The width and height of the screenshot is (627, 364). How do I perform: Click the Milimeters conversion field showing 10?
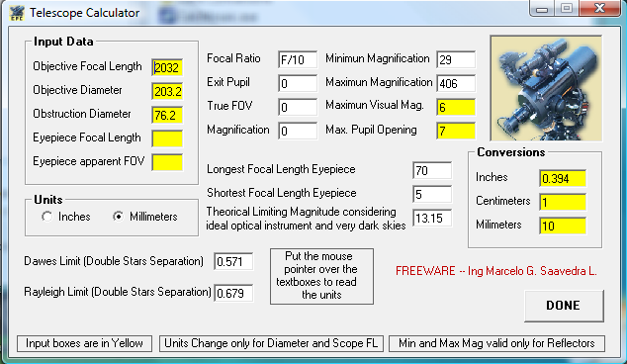563,226
